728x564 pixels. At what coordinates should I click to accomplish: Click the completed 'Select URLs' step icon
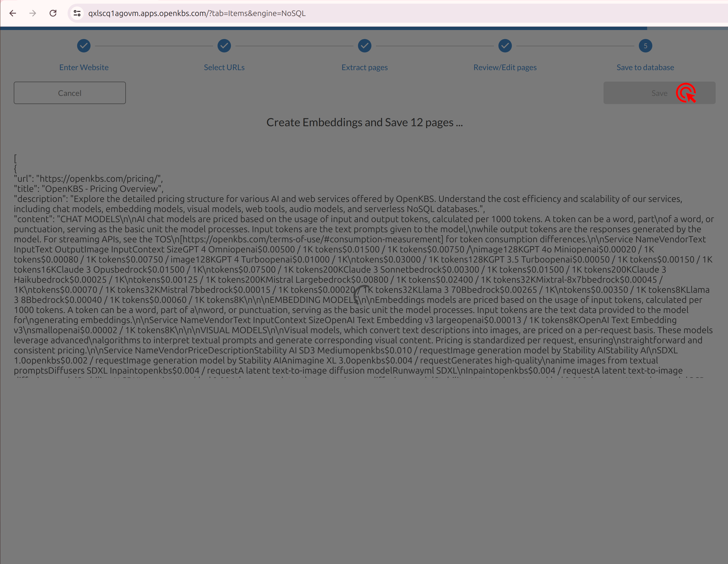(224, 45)
